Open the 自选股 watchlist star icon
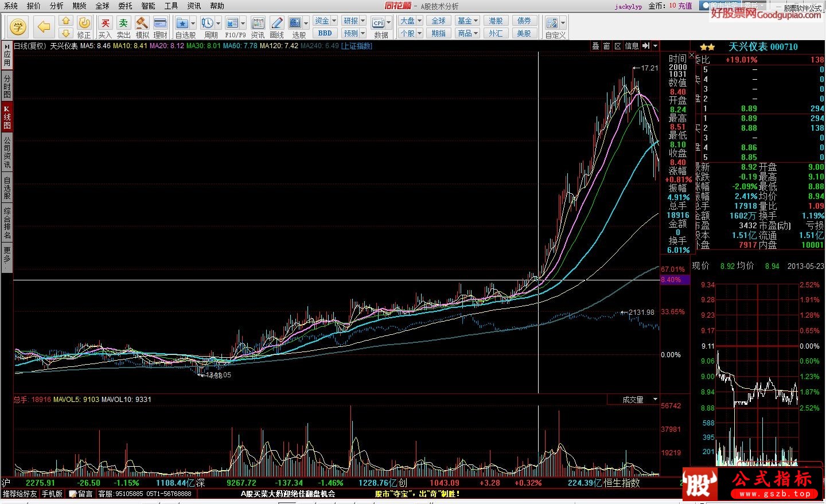 click(182, 23)
